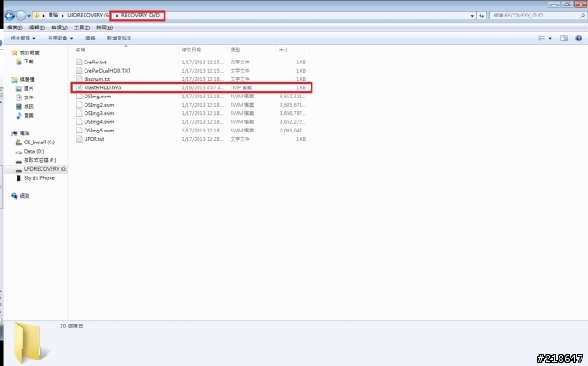Select the OSImg.swm file icon
Screen dimensions: 588x366
(79, 97)
